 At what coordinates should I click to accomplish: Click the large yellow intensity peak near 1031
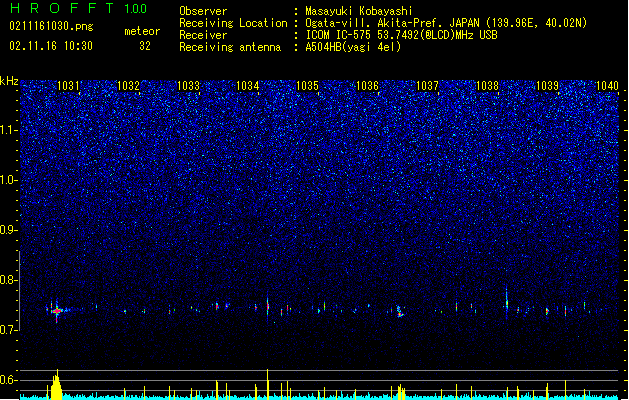[56, 385]
